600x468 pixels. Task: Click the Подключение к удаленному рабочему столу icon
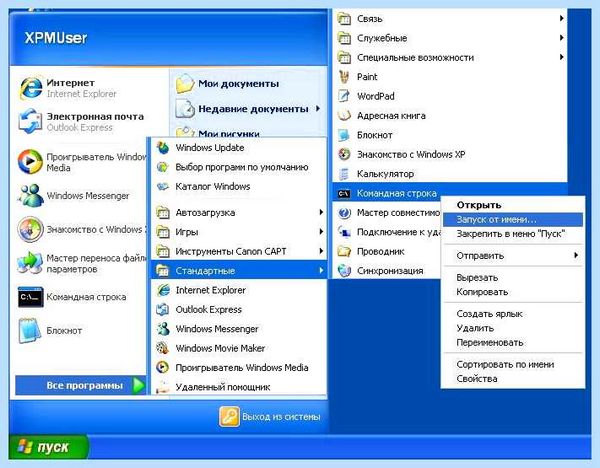click(x=344, y=232)
